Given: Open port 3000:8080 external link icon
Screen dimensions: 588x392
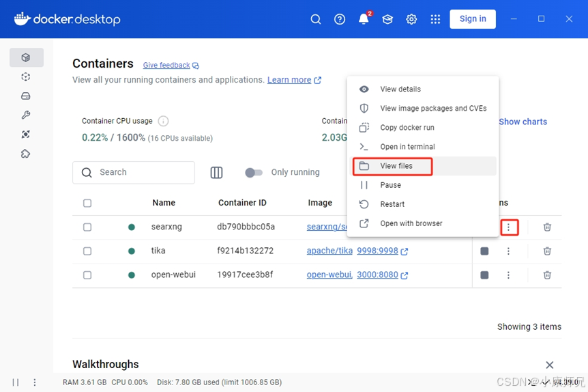Looking at the screenshot, I should (405, 276).
